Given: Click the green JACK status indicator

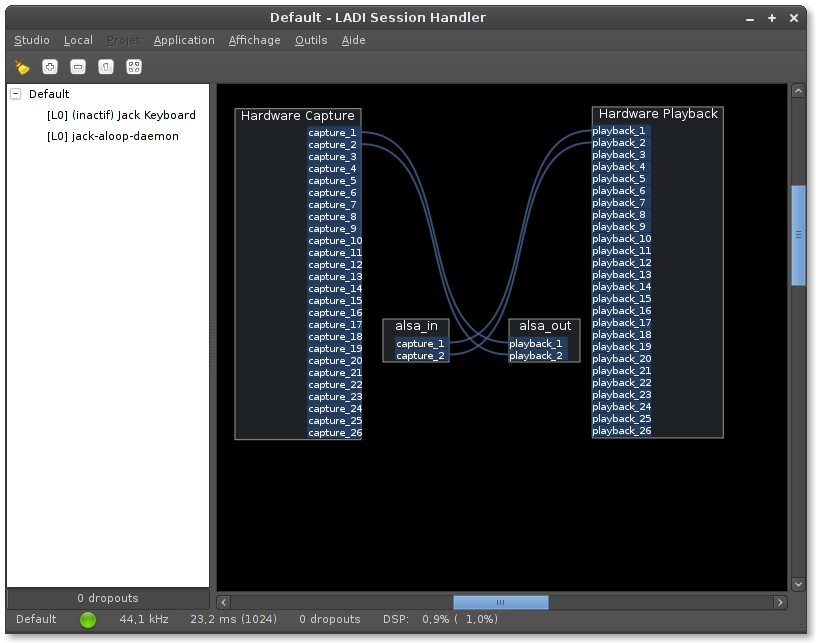Looking at the screenshot, I should tap(88, 620).
